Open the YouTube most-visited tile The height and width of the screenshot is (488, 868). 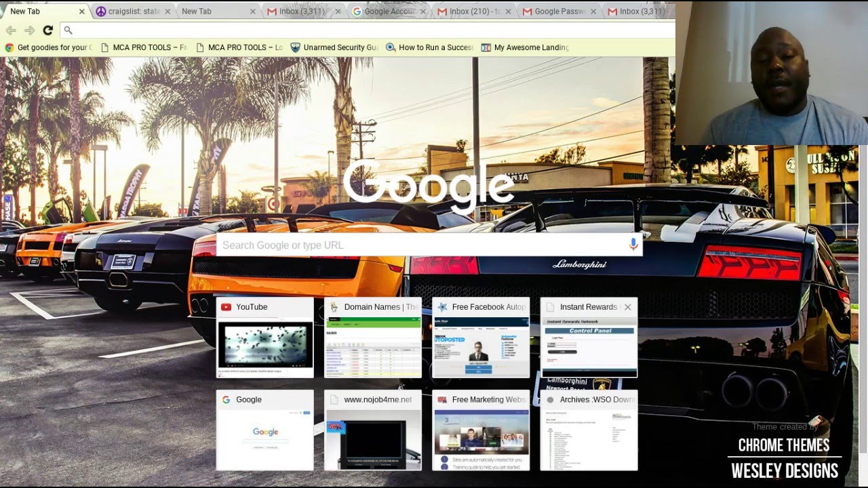click(x=265, y=338)
